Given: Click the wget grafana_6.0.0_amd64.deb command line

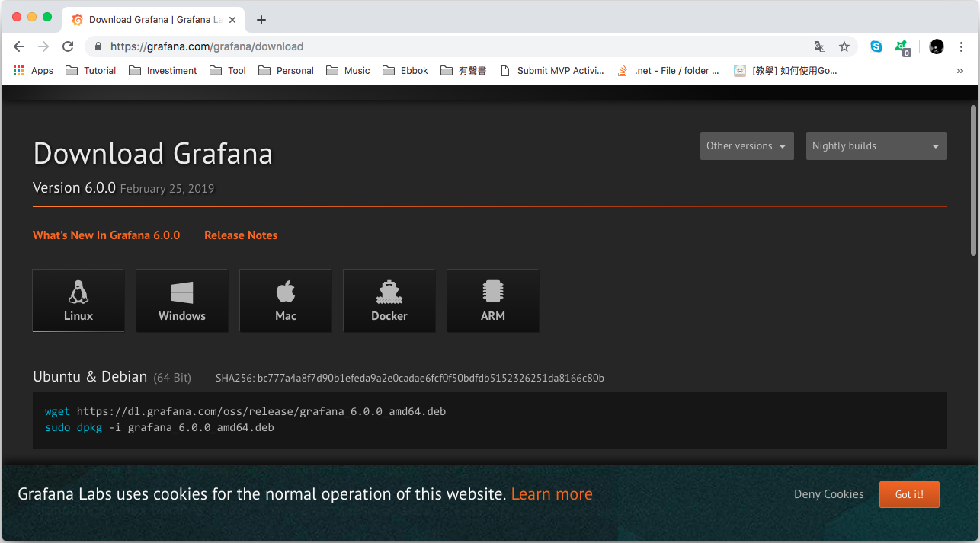Looking at the screenshot, I should [245, 411].
